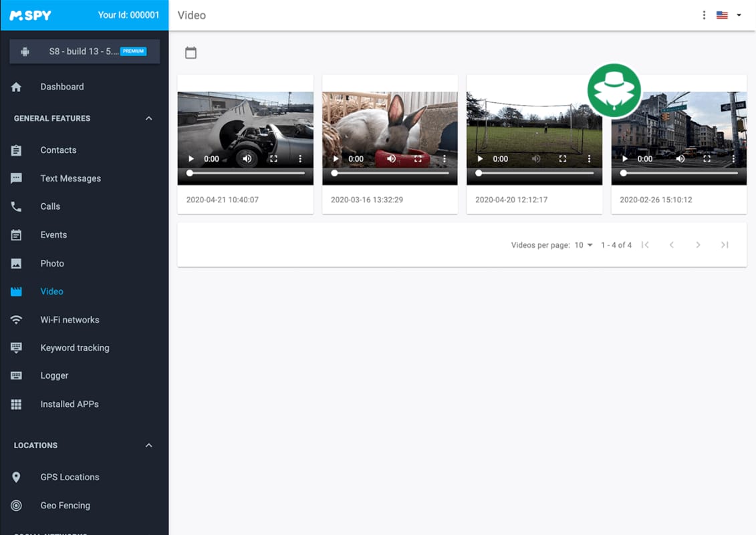Mute audio on the rabbit video

[x=391, y=159]
